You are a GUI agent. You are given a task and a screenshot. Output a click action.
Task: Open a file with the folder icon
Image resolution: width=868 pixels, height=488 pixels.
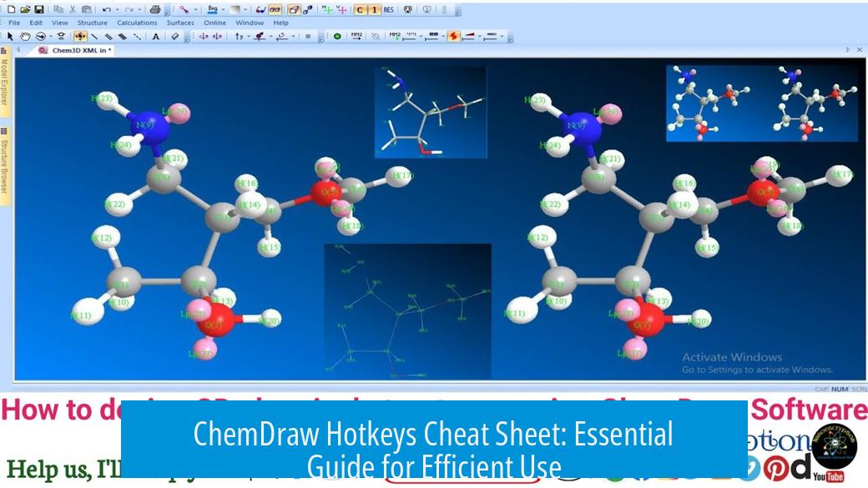click(x=26, y=9)
